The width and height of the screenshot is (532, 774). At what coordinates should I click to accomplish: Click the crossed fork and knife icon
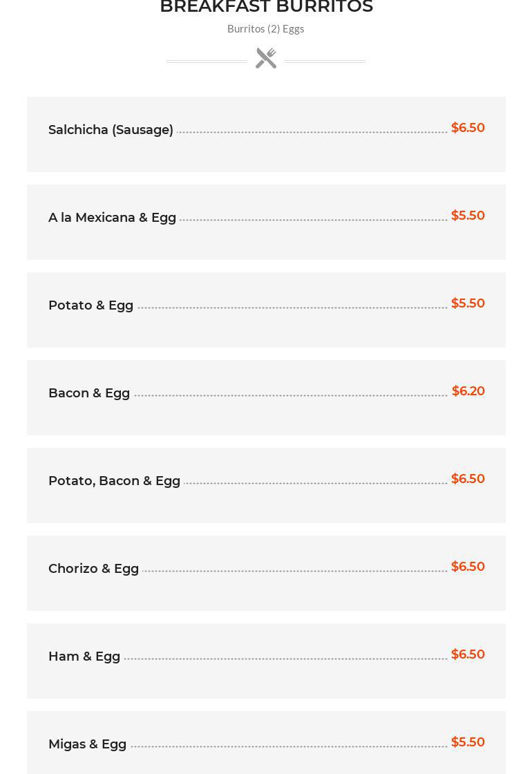(x=266, y=58)
